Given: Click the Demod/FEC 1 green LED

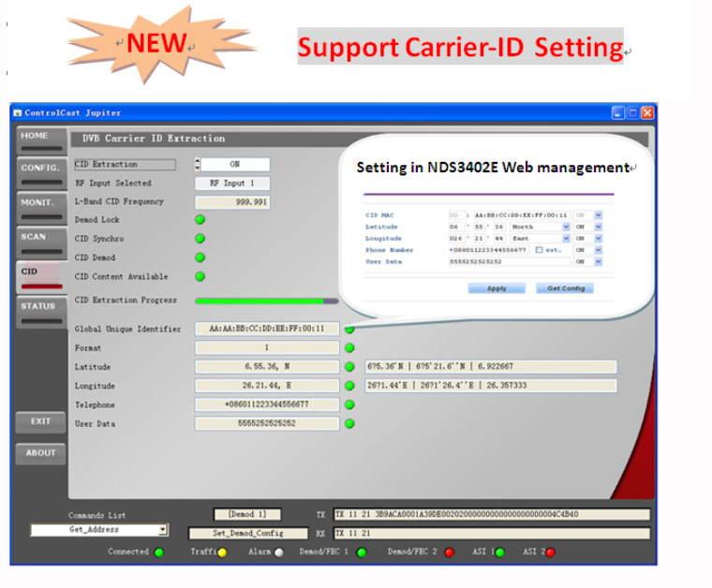Looking at the screenshot, I should 362,552.
